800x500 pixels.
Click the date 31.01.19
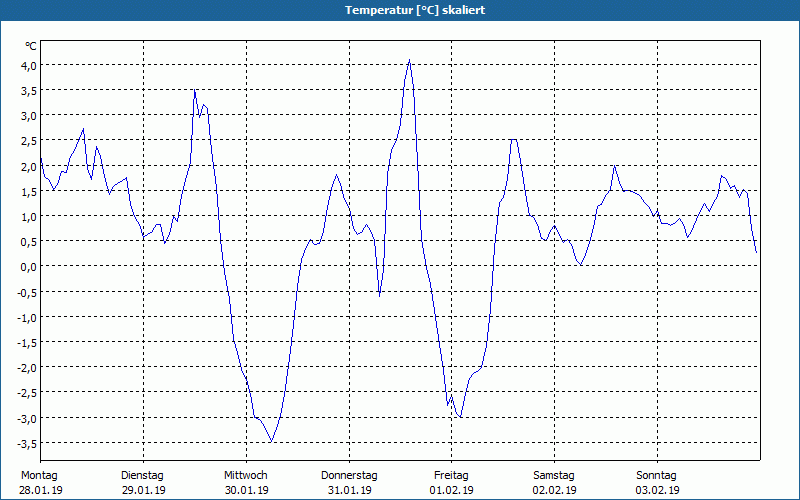click(x=349, y=490)
